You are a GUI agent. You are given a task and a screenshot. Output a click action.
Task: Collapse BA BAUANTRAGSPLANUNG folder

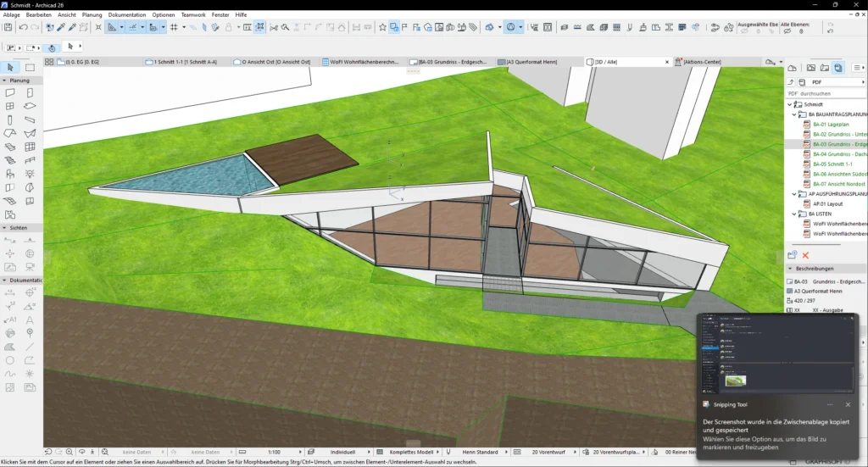[x=793, y=114]
